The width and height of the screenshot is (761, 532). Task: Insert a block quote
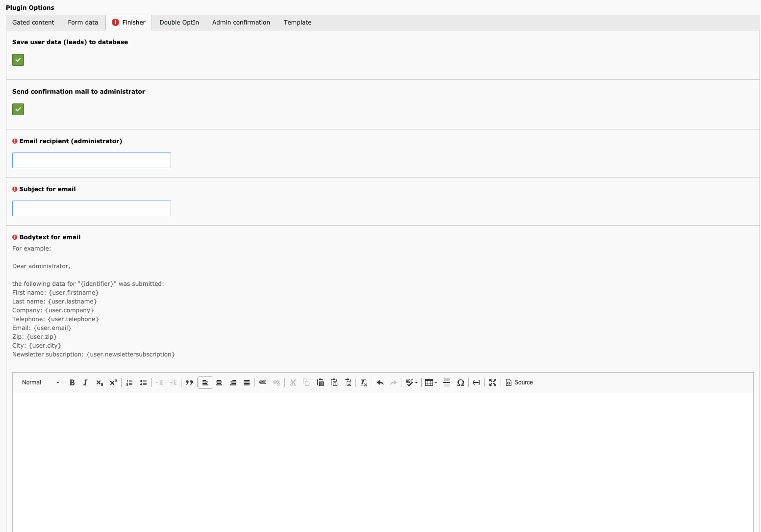[x=189, y=382]
